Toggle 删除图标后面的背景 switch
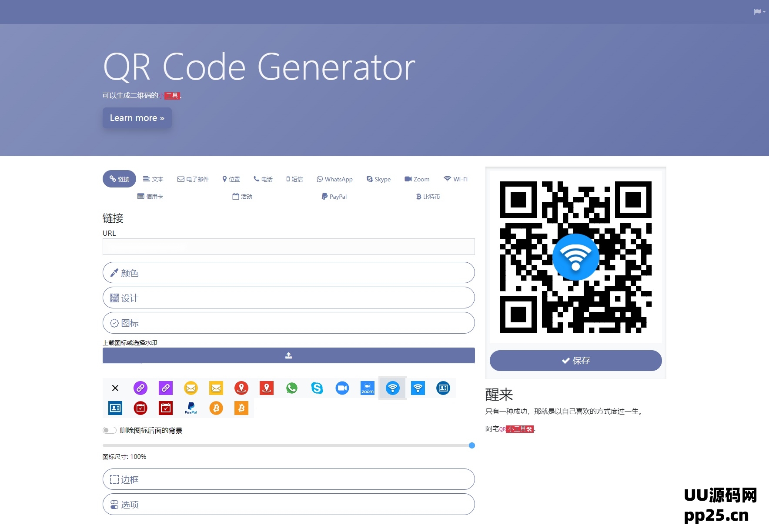Image resolution: width=769 pixels, height=532 pixels. [110, 430]
